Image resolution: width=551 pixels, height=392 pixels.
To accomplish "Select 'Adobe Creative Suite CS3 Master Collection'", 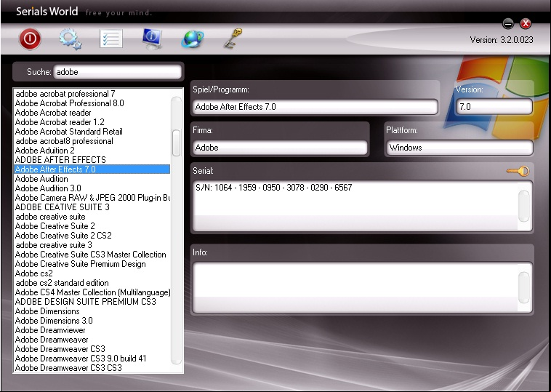I will click(91, 255).
